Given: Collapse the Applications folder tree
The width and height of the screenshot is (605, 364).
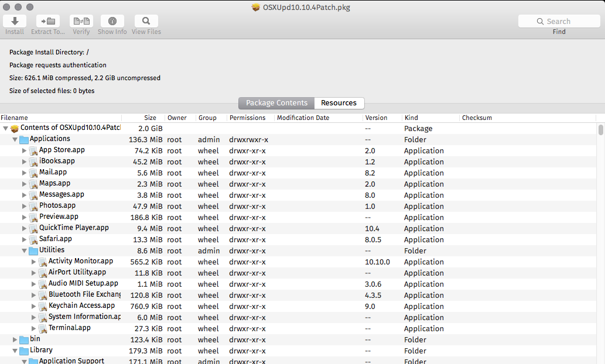Looking at the screenshot, I should click(15, 140).
